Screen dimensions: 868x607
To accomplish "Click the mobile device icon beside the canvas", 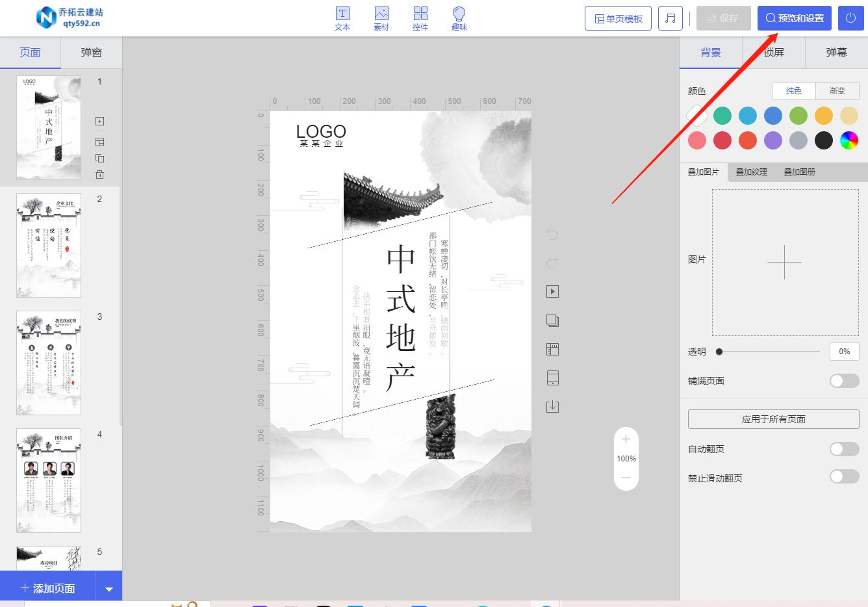I will (x=552, y=378).
